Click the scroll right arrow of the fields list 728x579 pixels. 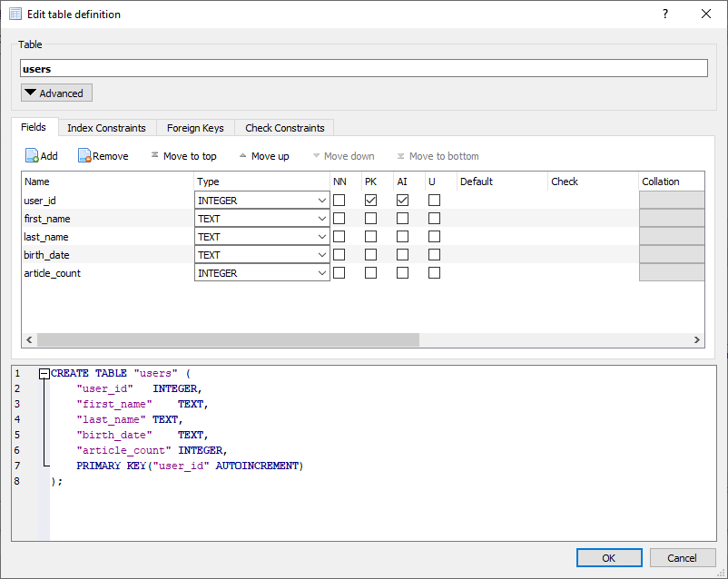click(697, 339)
